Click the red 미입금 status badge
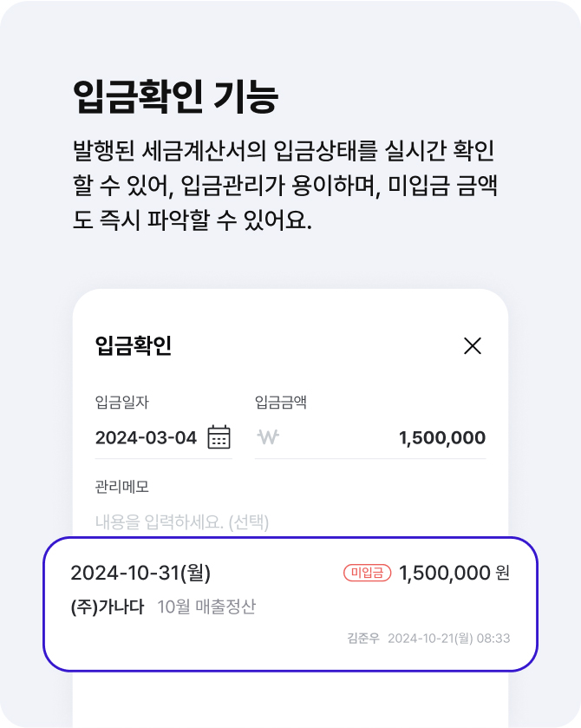The height and width of the screenshot is (728, 581). [x=367, y=573]
